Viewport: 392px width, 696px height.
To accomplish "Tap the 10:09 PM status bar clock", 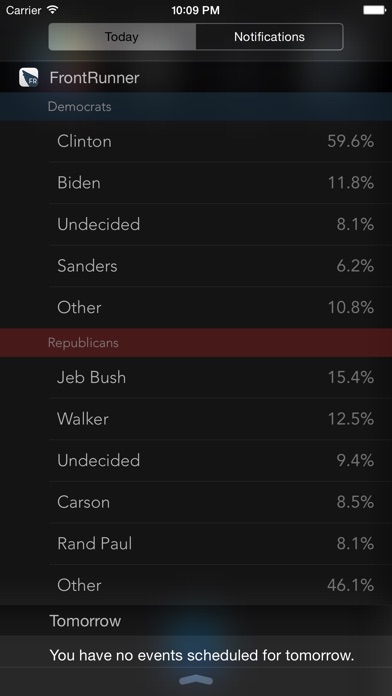I will point(195,10).
